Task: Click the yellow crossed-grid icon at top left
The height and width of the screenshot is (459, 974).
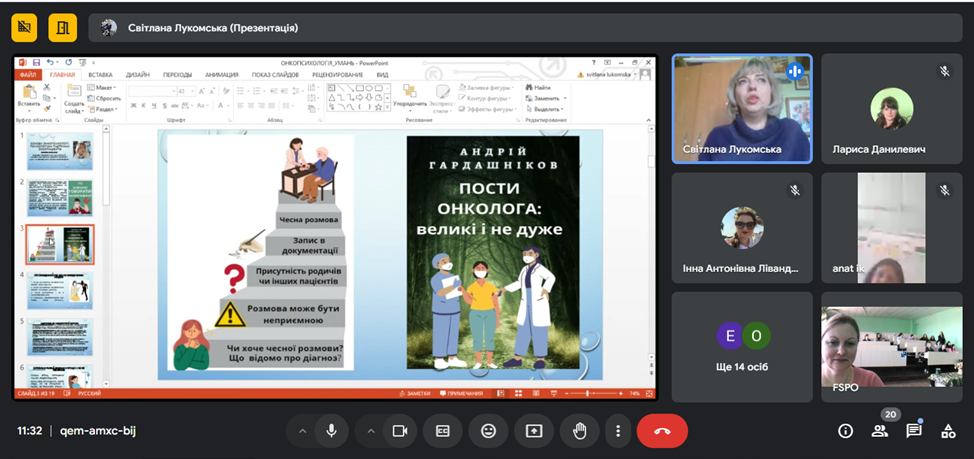Action: [24, 27]
